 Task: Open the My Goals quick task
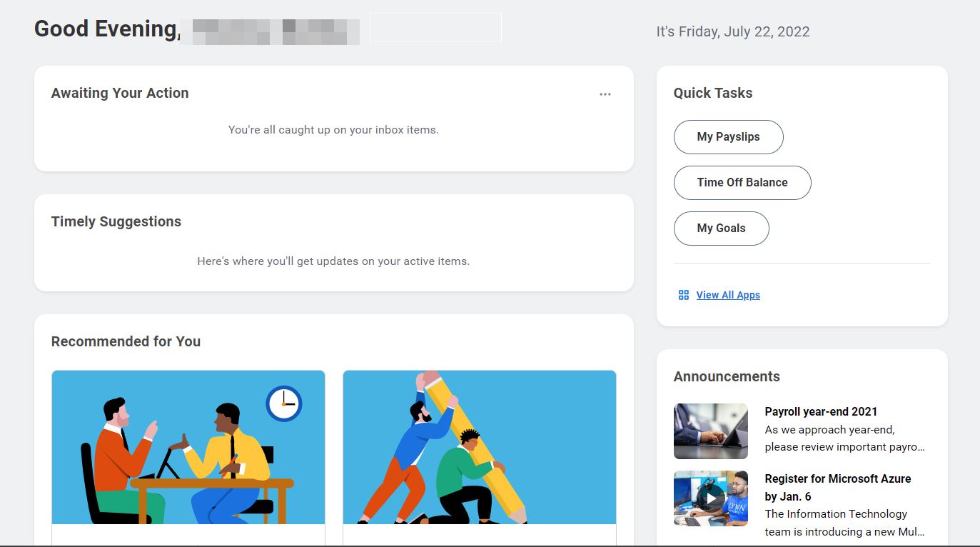(721, 229)
